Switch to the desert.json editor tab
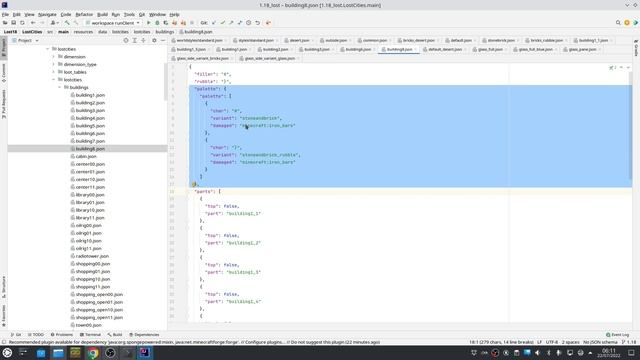 [x=299, y=40]
